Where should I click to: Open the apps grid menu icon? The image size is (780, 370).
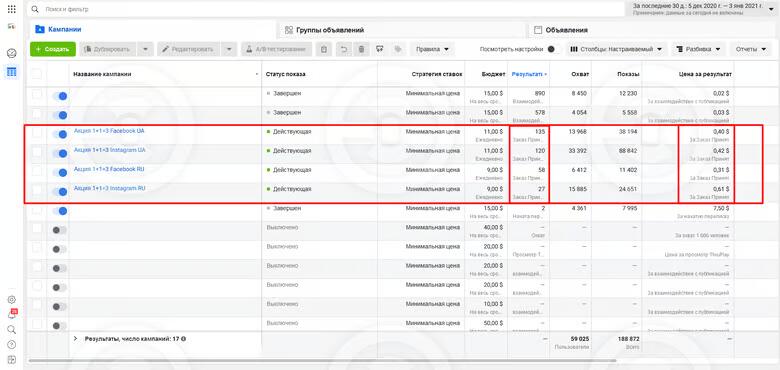tap(12, 9)
